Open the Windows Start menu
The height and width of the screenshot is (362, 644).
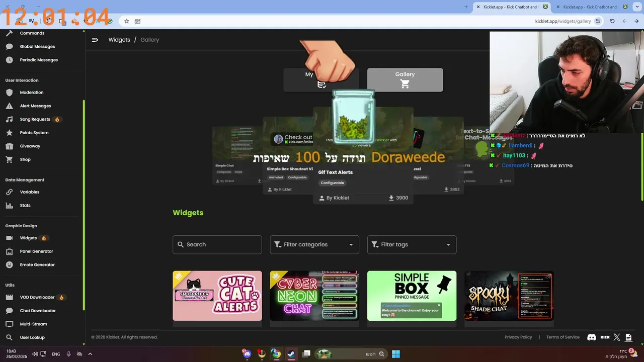click(396, 354)
